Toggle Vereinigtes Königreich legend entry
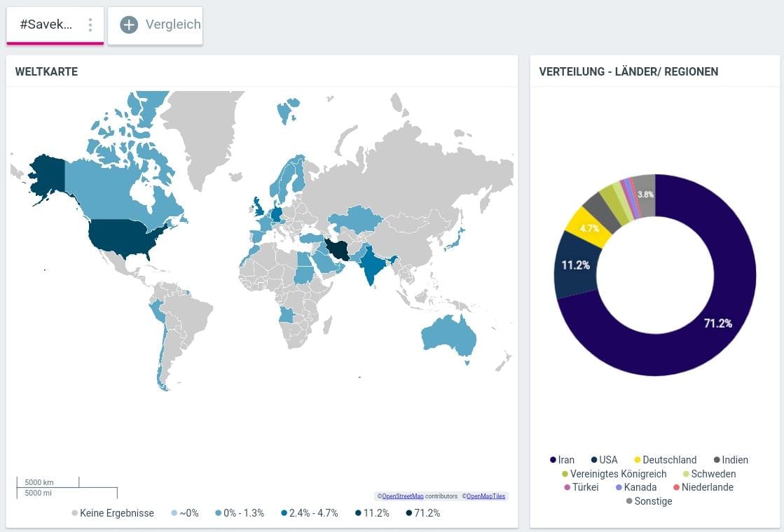Screen dimensions: 784x532 pyautogui.click(x=614, y=474)
